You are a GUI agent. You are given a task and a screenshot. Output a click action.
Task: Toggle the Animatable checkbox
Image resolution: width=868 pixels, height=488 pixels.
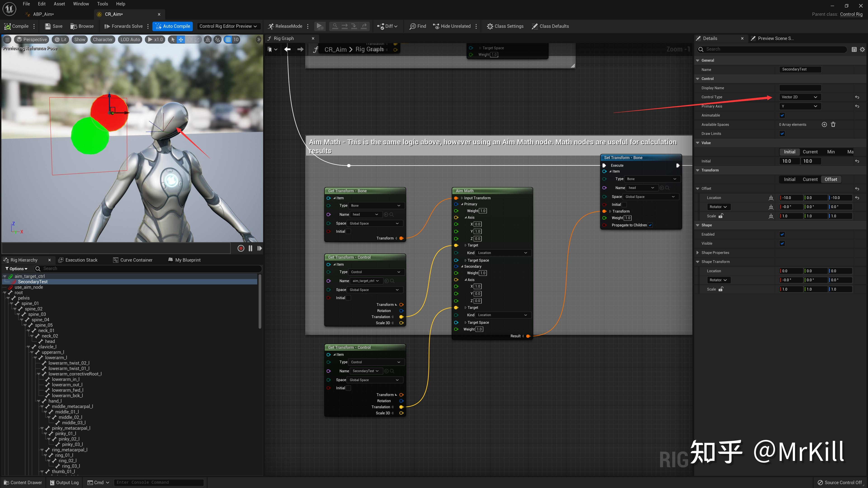(x=782, y=115)
